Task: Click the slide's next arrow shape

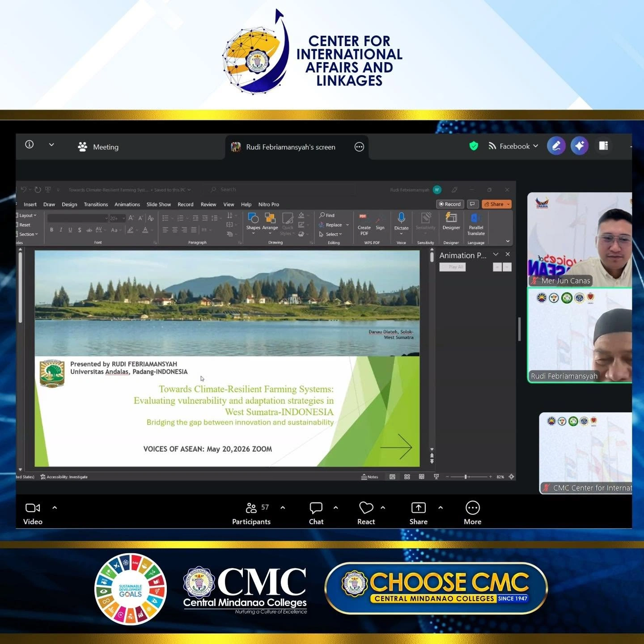Action: point(396,446)
